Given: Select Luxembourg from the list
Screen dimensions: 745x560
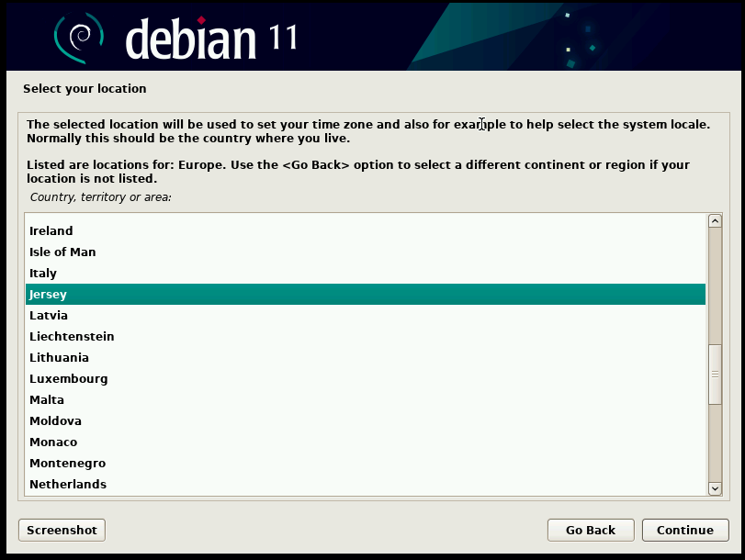Looking at the screenshot, I should (365, 378).
